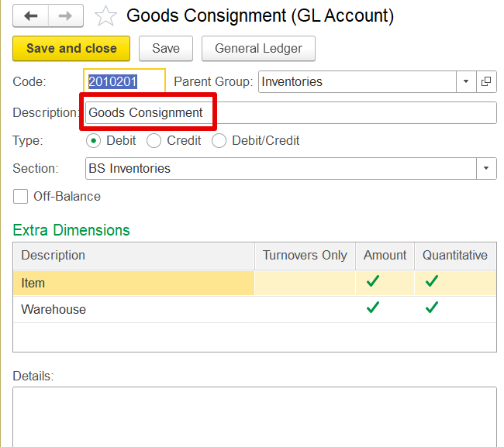The image size is (504, 447).
Task: Toggle the Off-Balance checkbox
Action: (20, 196)
